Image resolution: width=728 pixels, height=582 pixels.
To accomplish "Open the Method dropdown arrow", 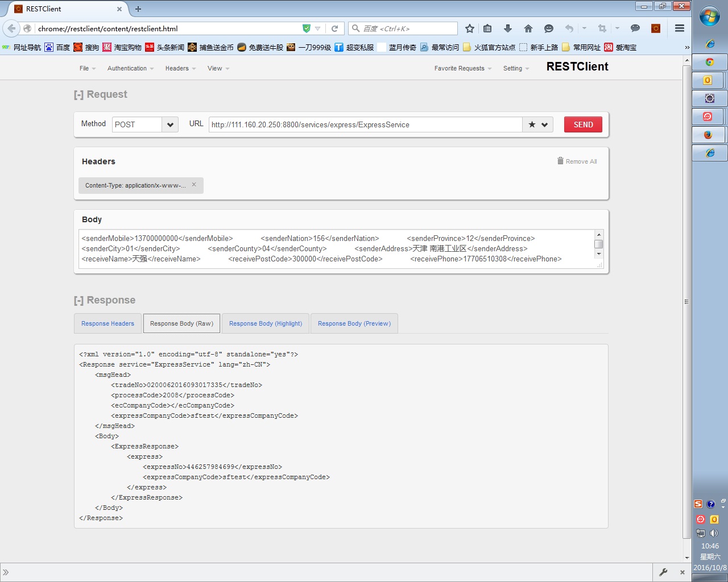I will point(170,124).
